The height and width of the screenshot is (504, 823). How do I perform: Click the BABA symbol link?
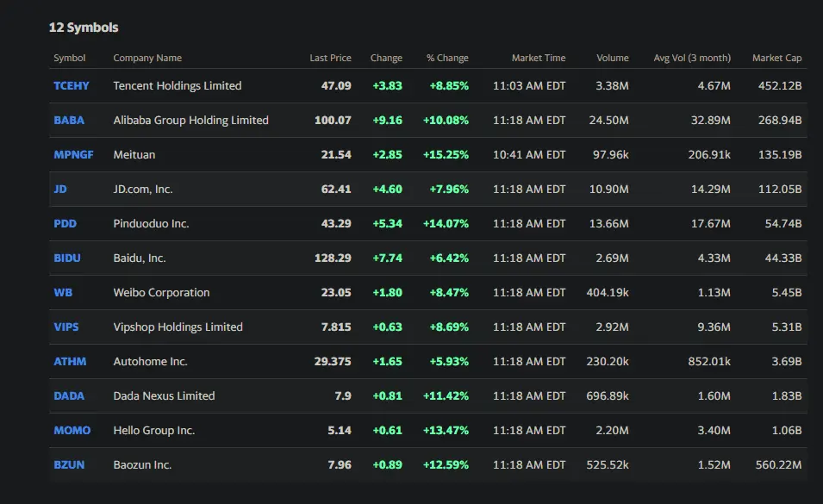pos(69,121)
